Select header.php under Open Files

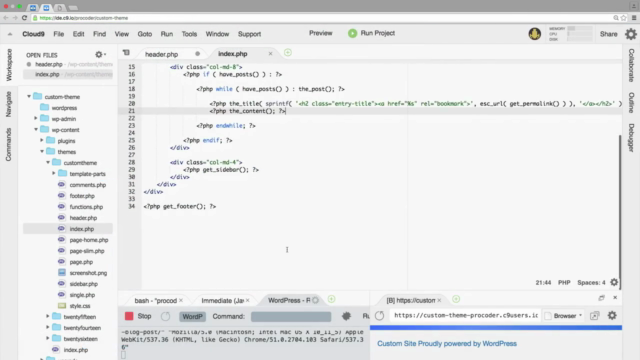(69, 64)
